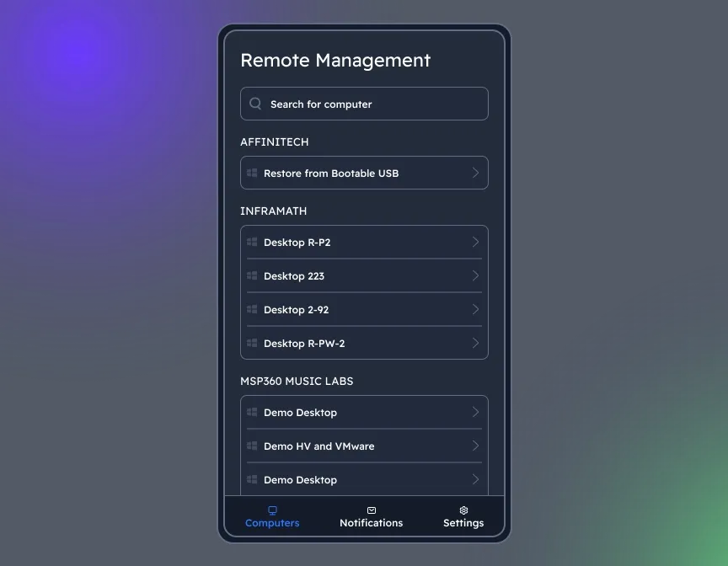This screenshot has width=728, height=566.
Task: Select the Computers tab in bottom navigation
Action: pos(272,517)
